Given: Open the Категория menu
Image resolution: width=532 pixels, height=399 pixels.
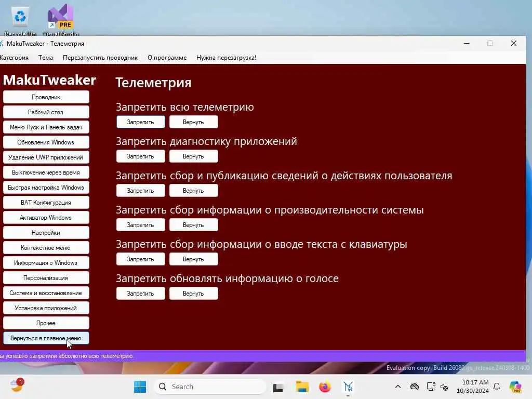Looking at the screenshot, I should pos(14,58).
